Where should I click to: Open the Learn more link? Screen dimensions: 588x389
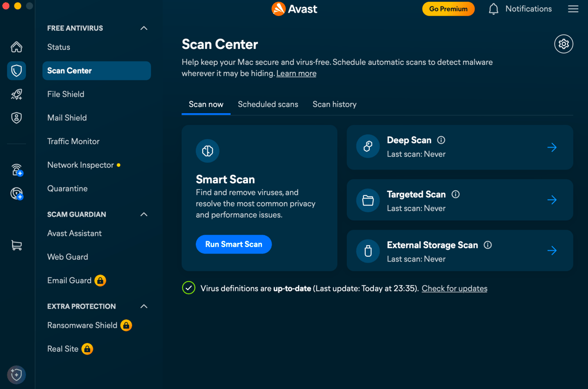tap(296, 74)
